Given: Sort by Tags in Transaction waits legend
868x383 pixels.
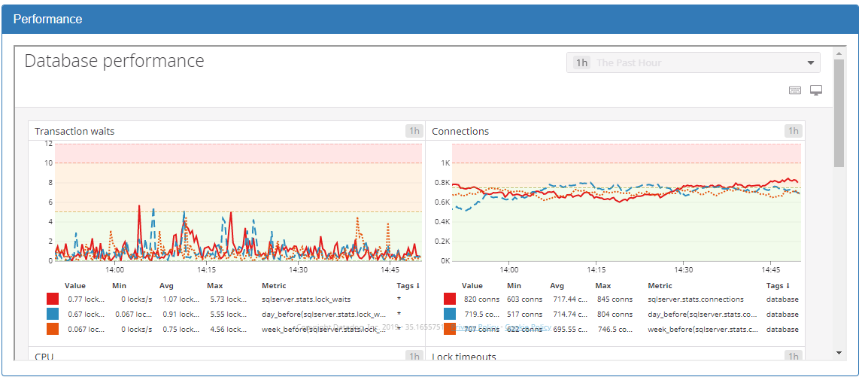Looking at the screenshot, I should (408, 286).
